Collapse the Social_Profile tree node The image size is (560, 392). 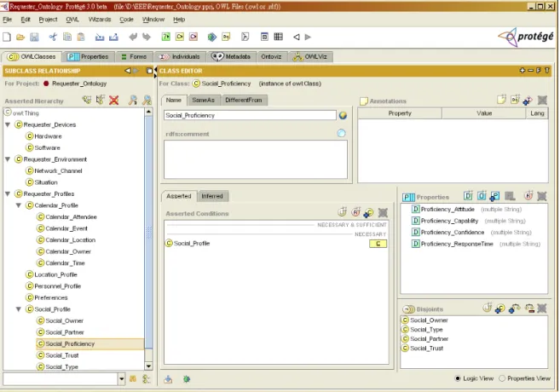pyautogui.click(x=19, y=309)
